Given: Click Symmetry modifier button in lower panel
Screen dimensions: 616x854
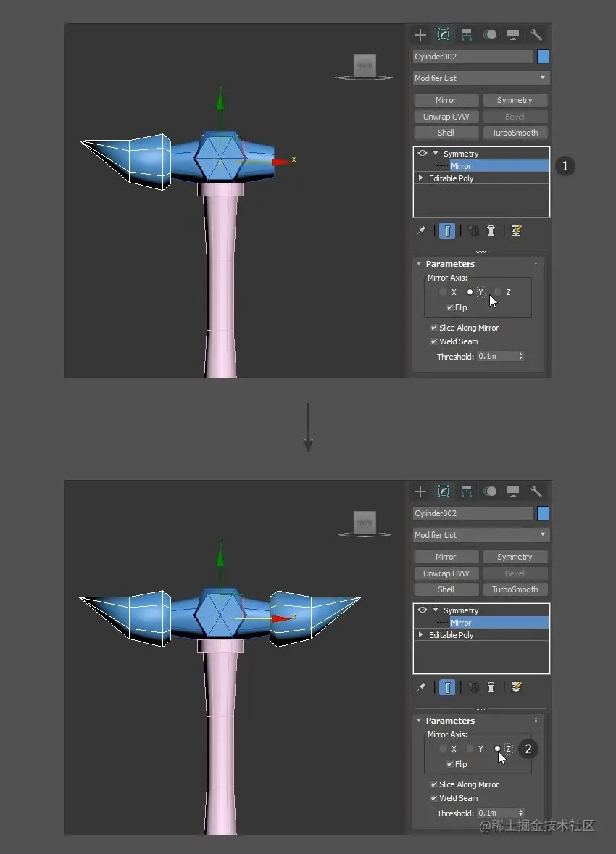Looking at the screenshot, I should 515,557.
